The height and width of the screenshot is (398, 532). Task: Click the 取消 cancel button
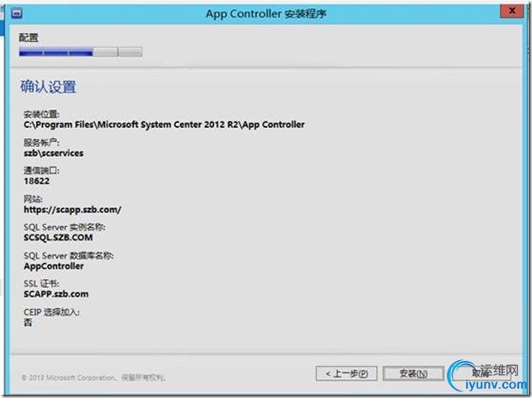pos(480,373)
